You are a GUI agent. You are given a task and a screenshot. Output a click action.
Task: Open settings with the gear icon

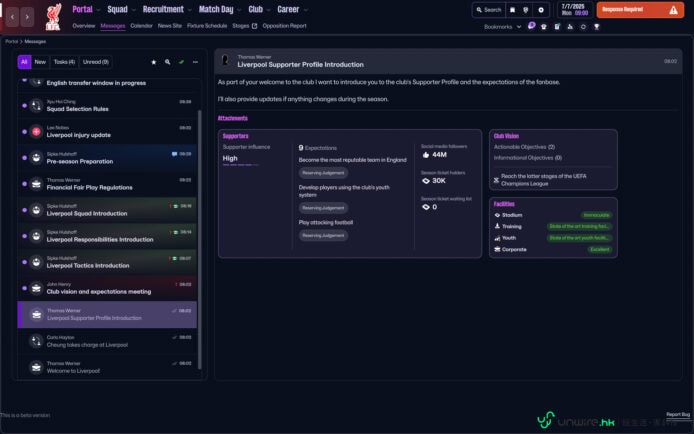coord(541,10)
